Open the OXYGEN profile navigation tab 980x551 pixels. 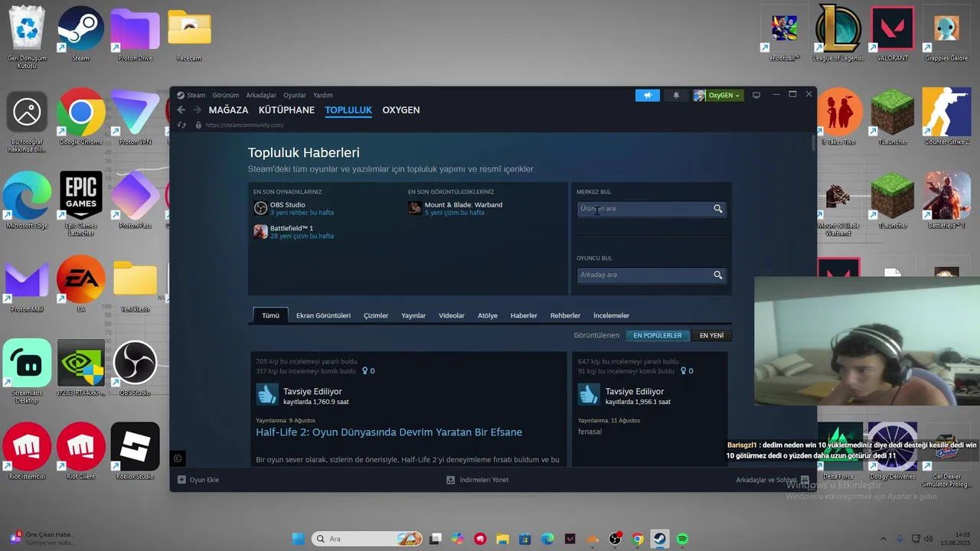click(x=401, y=110)
